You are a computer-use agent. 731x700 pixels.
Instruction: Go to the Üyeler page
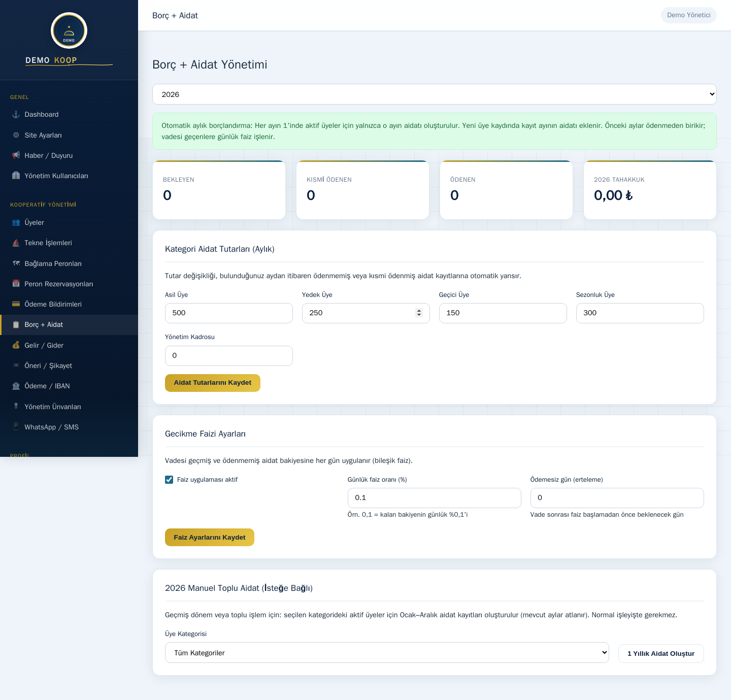(69, 222)
